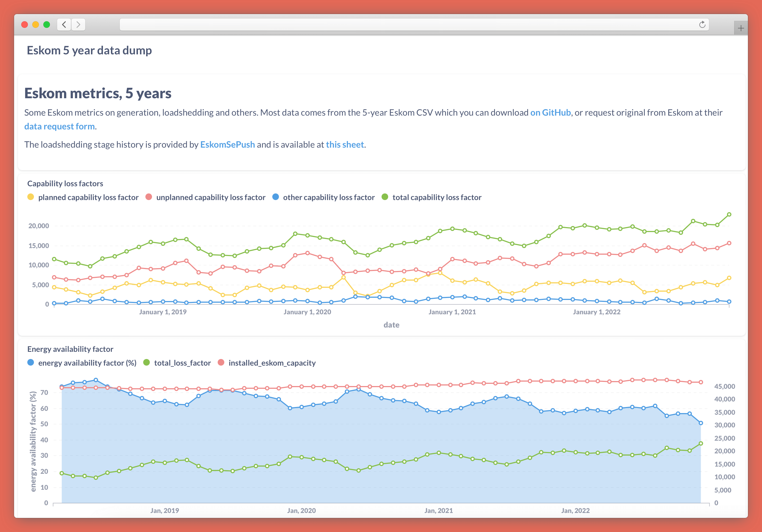Click the red installed_eskom_capacity legend dot
This screenshot has width=762, height=532.
coord(221,363)
